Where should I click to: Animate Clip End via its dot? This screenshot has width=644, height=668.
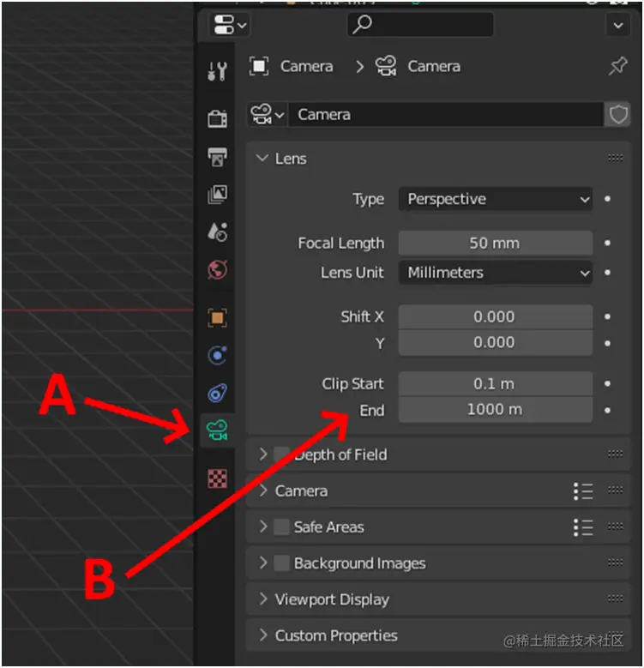click(607, 410)
